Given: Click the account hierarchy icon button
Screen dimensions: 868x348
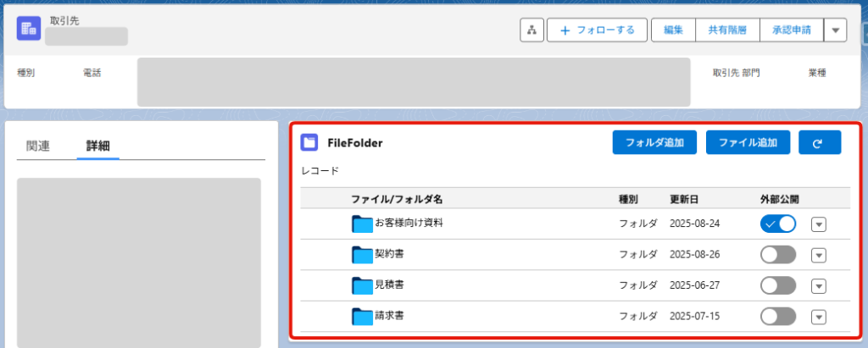Looking at the screenshot, I should click(x=532, y=30).
